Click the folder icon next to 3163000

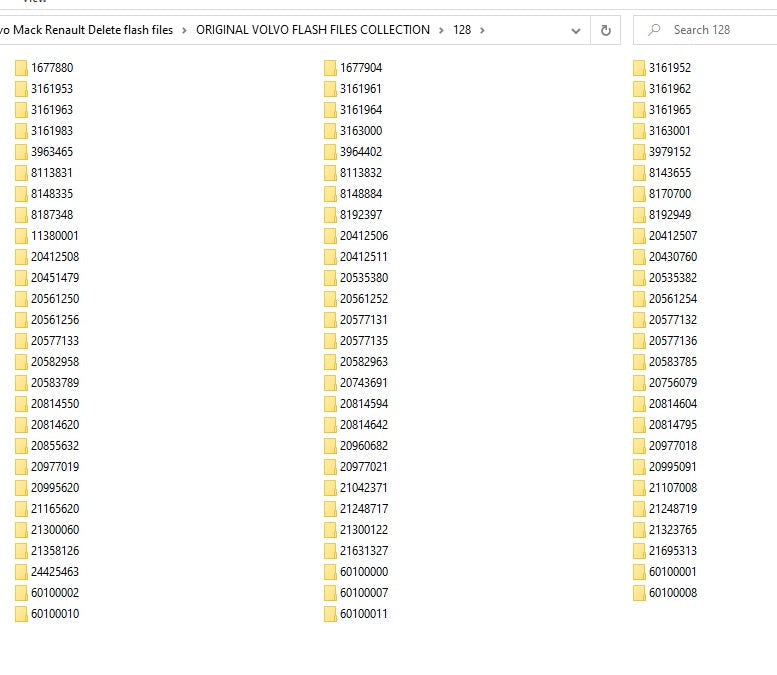pos(330,131)
